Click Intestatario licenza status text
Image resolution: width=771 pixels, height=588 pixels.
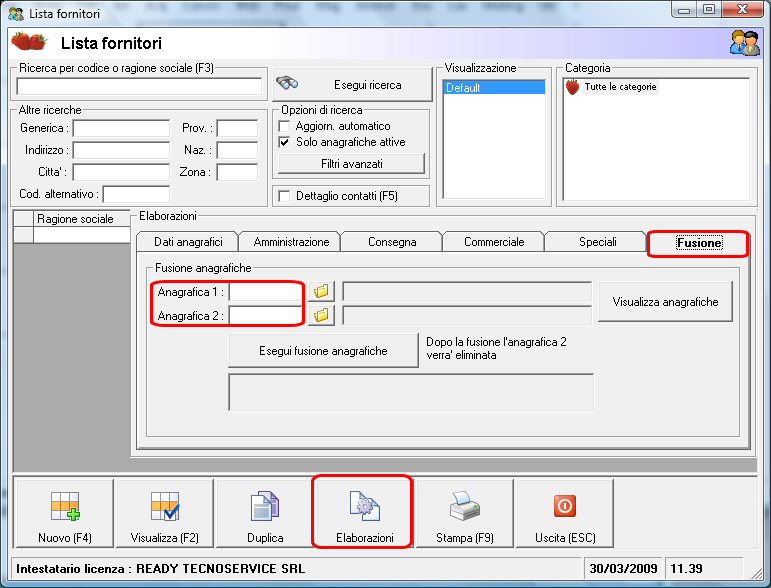tap(160, 569)
